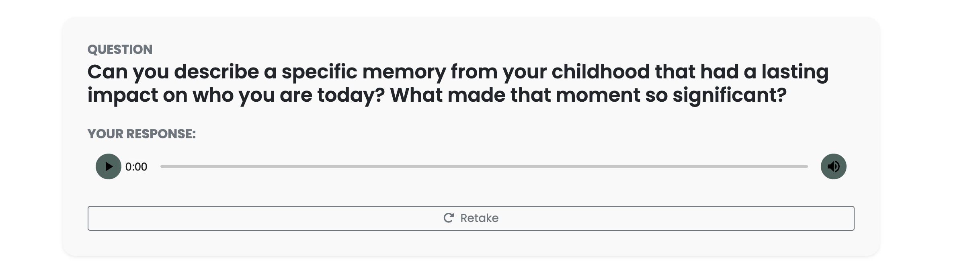Jump to the middle of the audio track
Viewport: 980px width, 267px height.
[484, 166]
